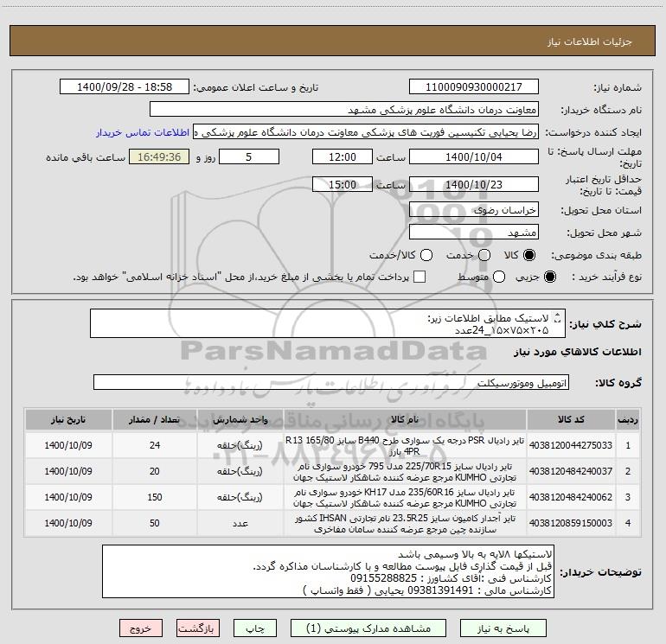Click the buyer organization name field
The width and height of the screenshot is (666, 644).
[x=344, y=110]
